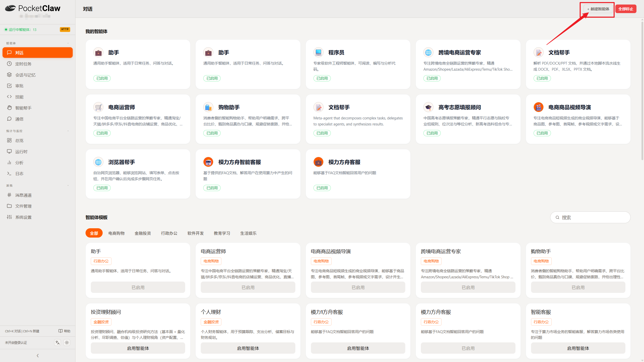The image size is (644, 362).
Task: Click 已启用 button on 购物助手 template card
Action: (578, 287)
